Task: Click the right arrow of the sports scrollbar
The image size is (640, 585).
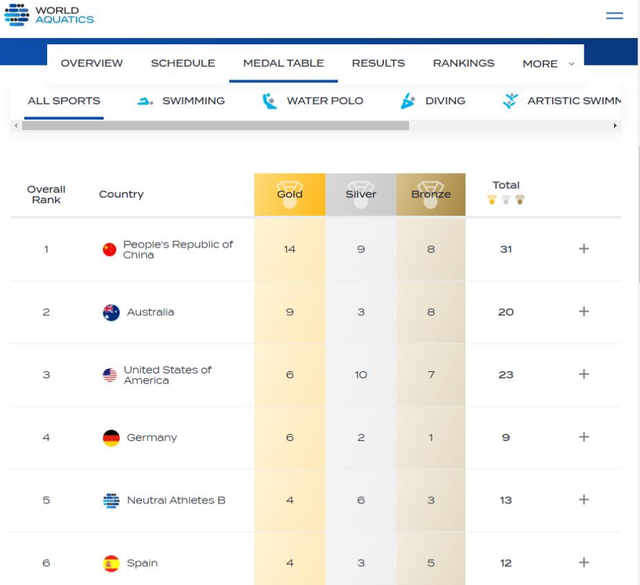Action: tap(615, 126)
